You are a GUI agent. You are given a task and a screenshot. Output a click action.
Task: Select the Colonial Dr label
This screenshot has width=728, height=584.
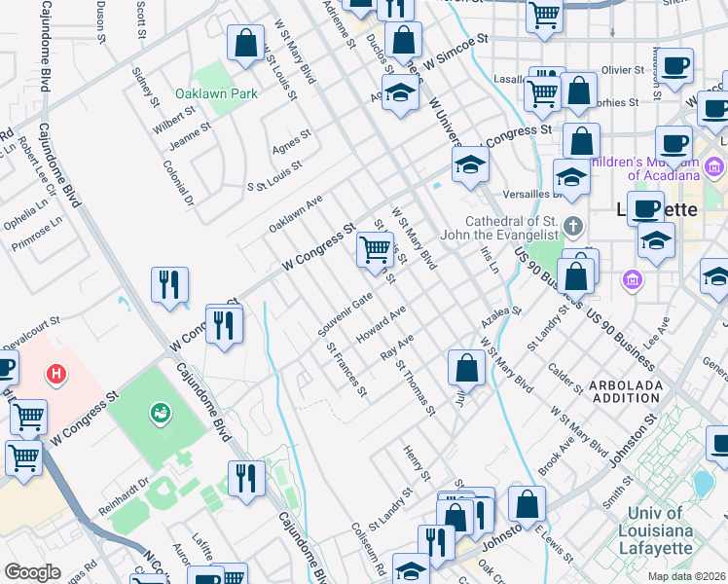[x=178, y=183]
